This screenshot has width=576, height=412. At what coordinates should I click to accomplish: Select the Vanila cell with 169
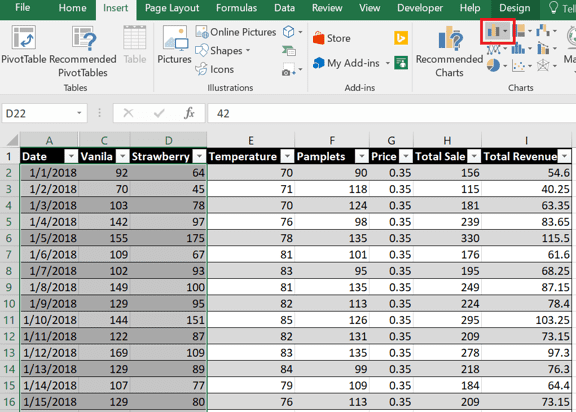click(x=104, y=353)
